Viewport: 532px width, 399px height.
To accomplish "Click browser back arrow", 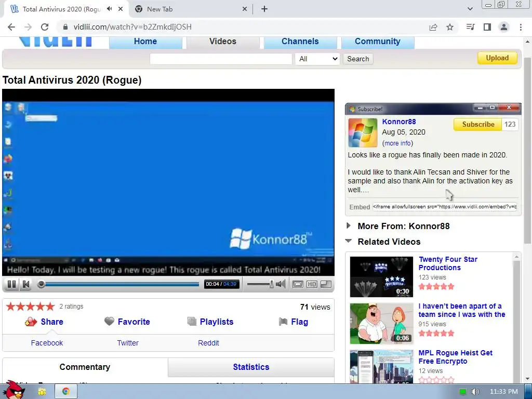I will click(x=11, y=27).
